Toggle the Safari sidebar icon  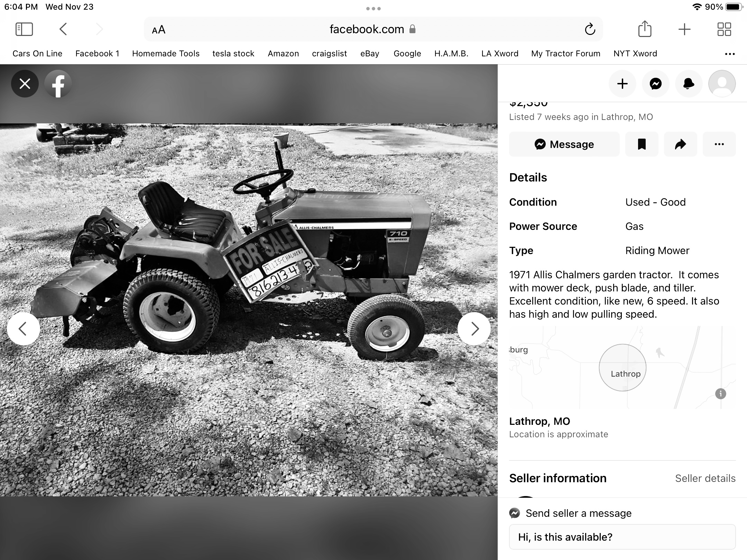point(24,29)
